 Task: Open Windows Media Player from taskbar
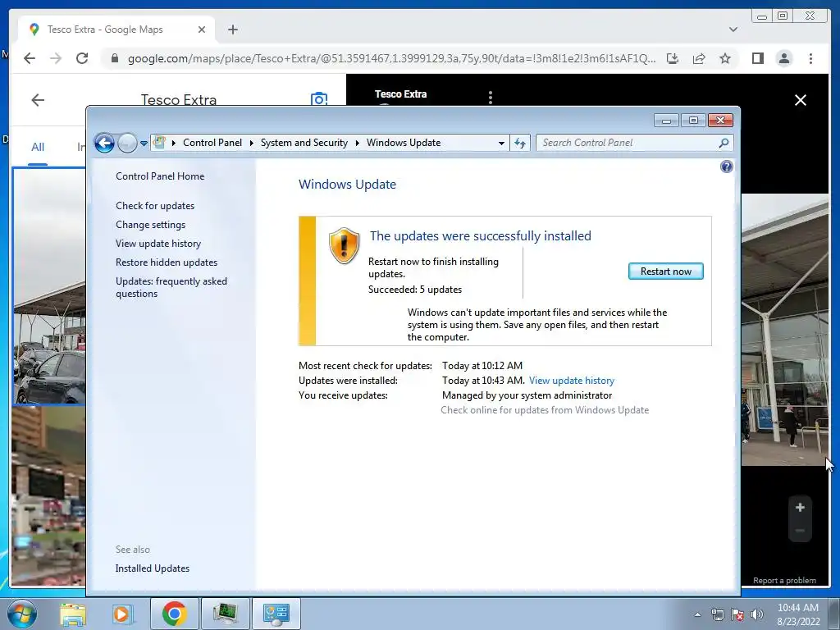tap(121, 614)
